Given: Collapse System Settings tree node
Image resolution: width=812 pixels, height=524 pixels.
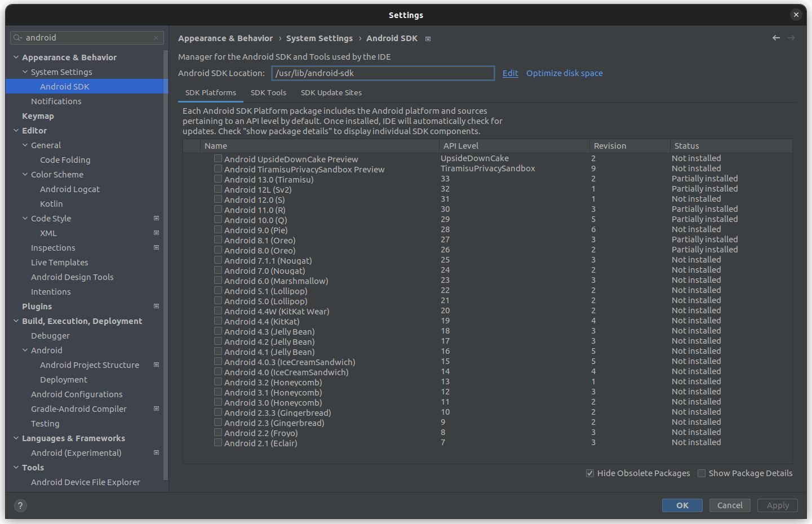Looking at the screenshot, I should pyautogui.click(x=25, y=72).
